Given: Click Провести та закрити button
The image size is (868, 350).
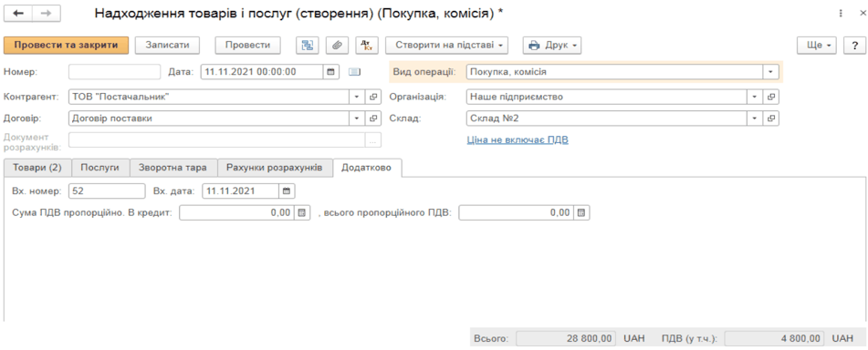Looking at the screenshot, I should pyautogui.click(x=67, y=46).
